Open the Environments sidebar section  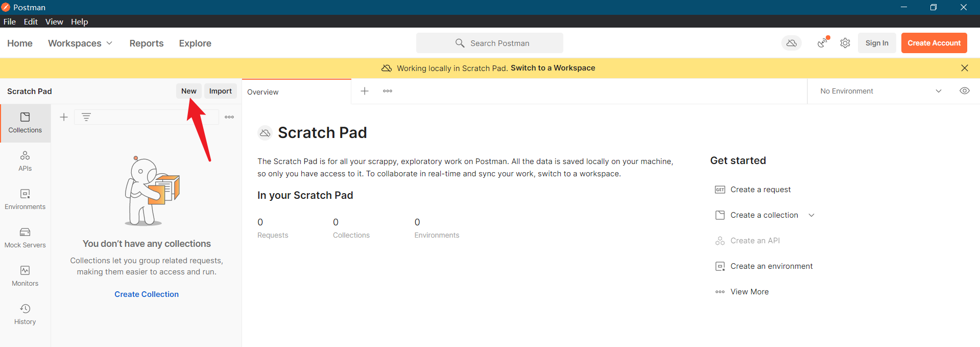pyautogui.click(x=25, y=200)
